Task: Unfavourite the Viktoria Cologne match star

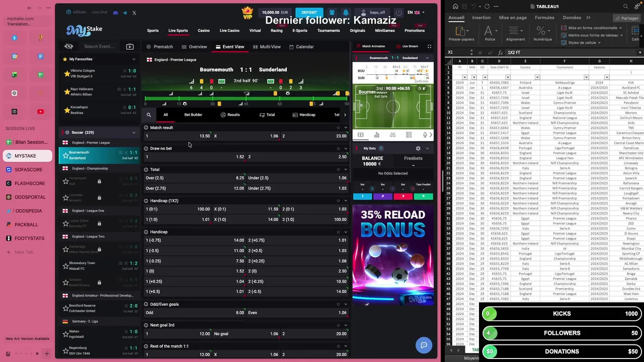Action: [67, 73]
